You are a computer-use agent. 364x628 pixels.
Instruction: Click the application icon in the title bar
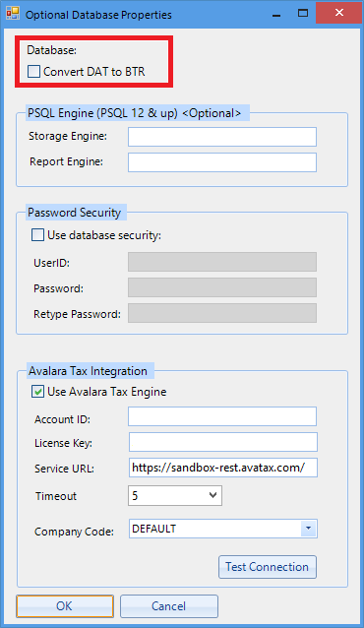click(13, 13)
